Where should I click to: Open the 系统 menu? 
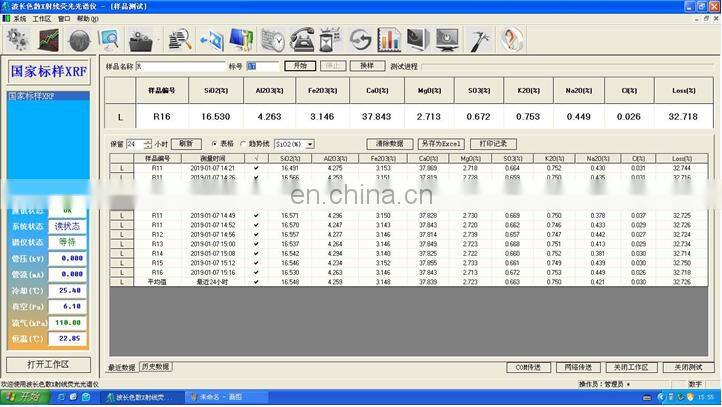[20, 18]
